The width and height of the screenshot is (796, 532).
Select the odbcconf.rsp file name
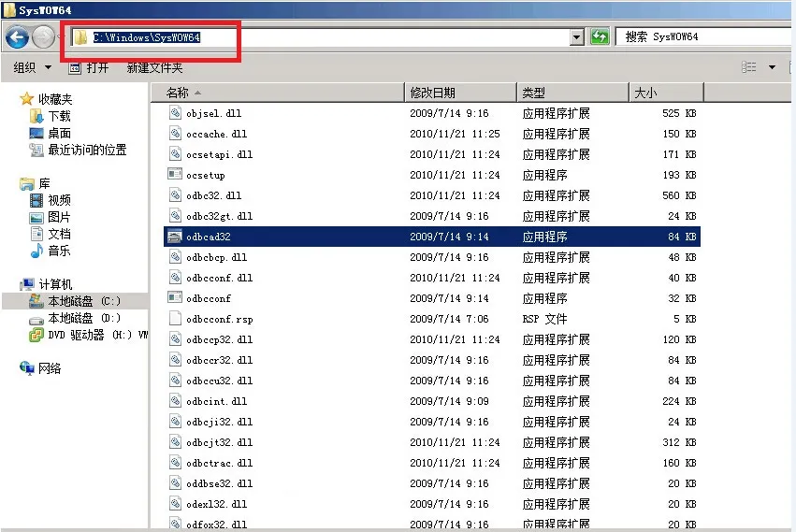219,320
